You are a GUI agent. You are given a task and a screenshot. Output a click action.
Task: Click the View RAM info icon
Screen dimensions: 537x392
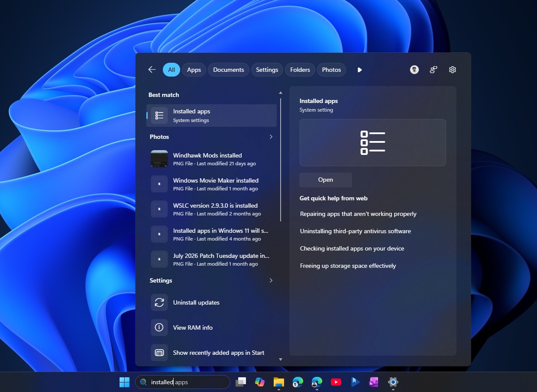point(159,328)
